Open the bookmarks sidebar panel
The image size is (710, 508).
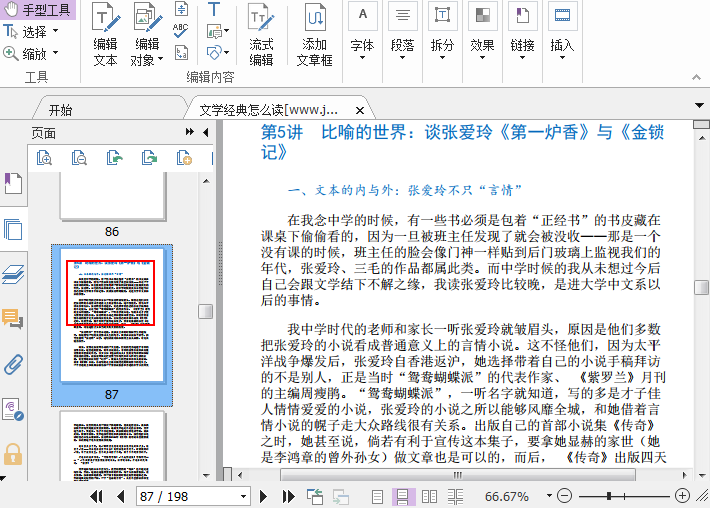coord(13,183)
